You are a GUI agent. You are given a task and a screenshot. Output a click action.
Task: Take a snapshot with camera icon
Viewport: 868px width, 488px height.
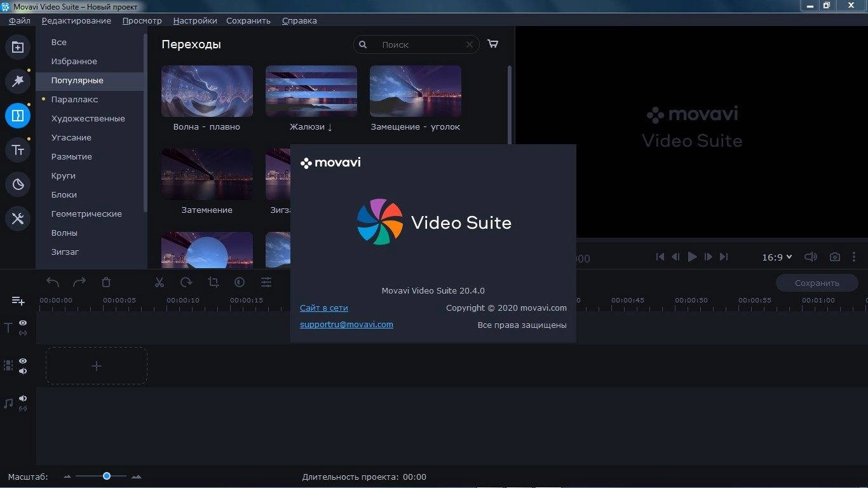pos(835,257)
